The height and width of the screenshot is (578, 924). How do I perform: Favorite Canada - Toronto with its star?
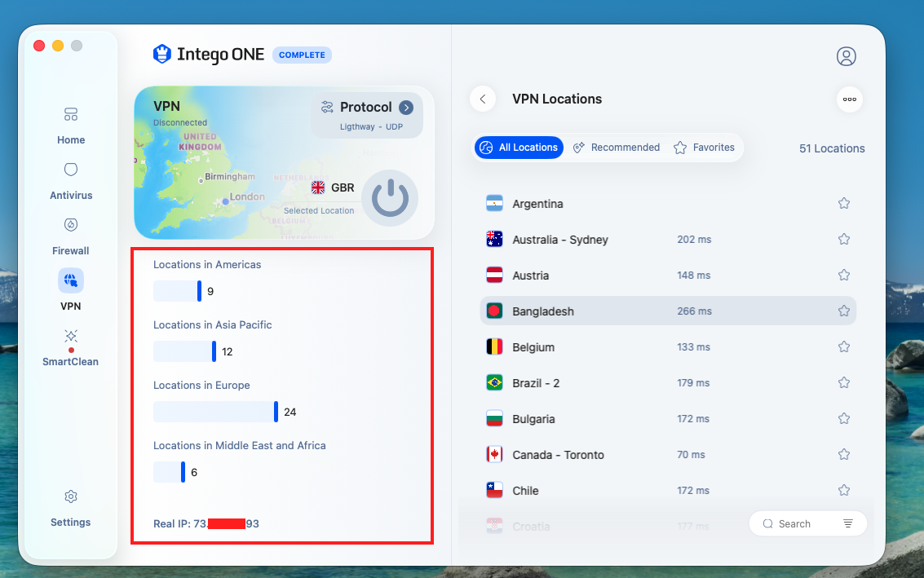844,454
